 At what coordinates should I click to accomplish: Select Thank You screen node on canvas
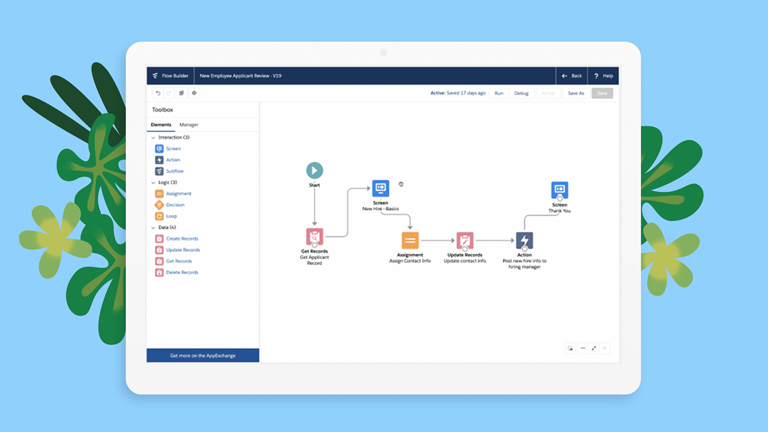[x=559, y=190]
